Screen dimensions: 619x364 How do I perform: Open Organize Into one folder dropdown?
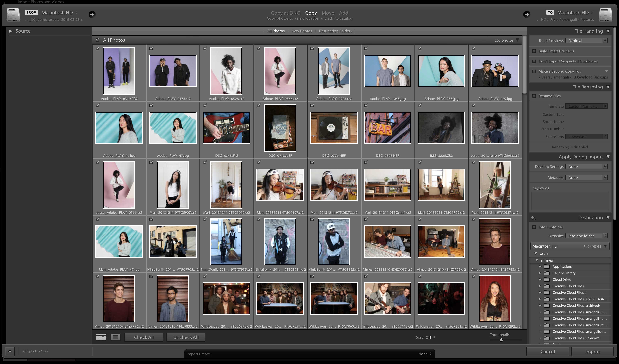(586, 236)
